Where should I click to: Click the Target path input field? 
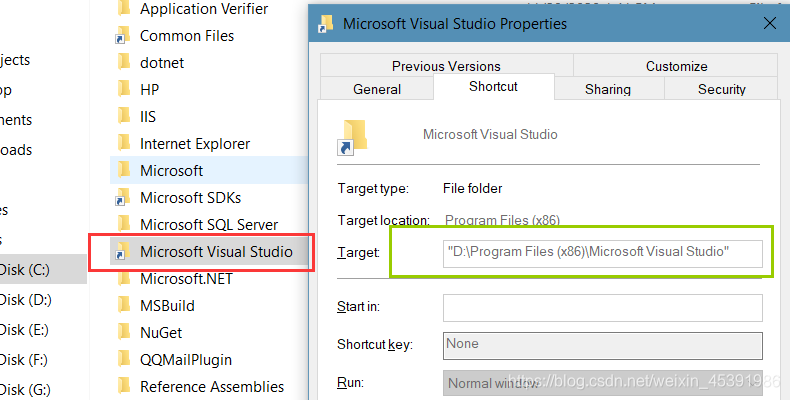coord(603,253)
